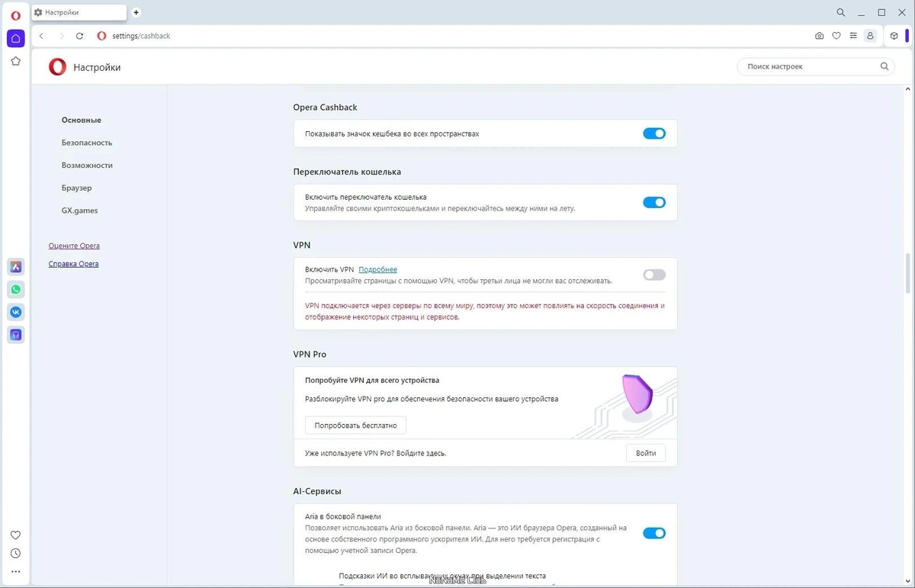This screenshot has height=588, width=915.
Task: Open VK messenger in sidebar
Action: 16,312
